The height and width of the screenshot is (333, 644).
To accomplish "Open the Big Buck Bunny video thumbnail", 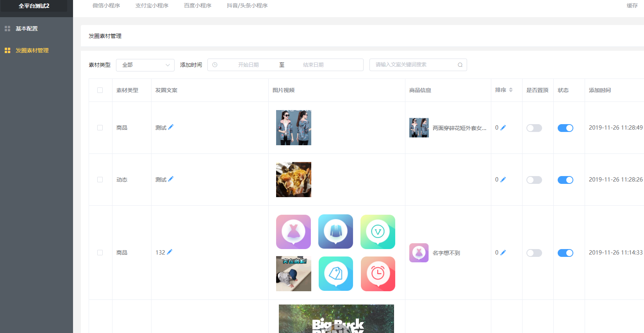I will (336, 319).
